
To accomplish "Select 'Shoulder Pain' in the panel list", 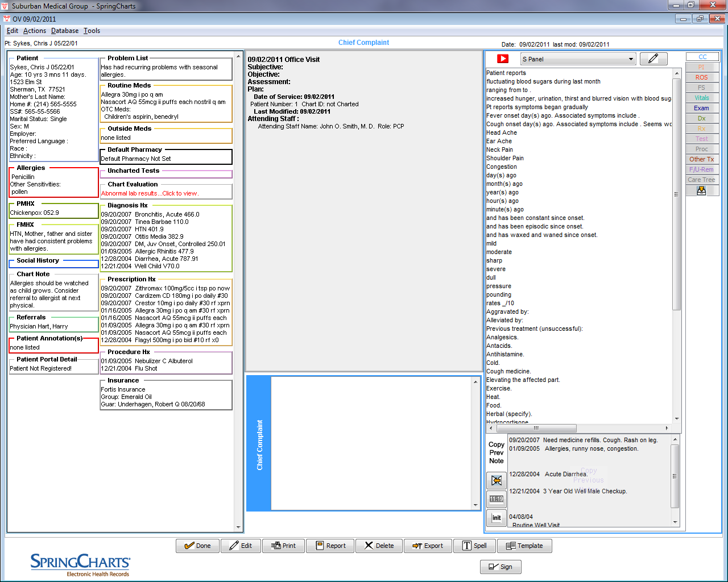I will click(x=505, y=158).
